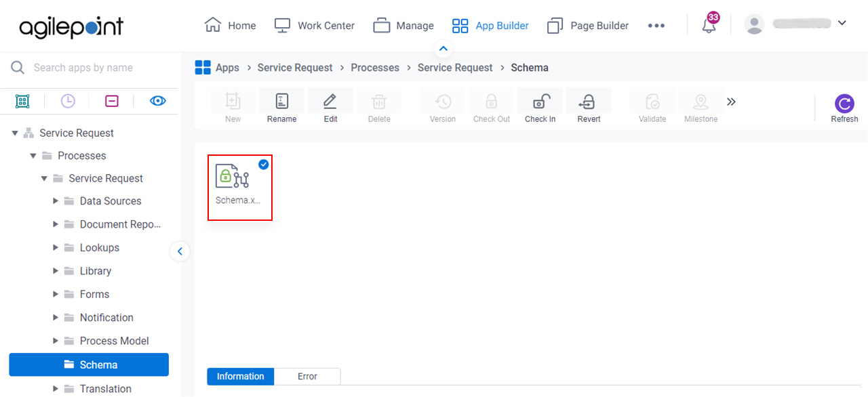The width and height of the screenshot is (868, 397).
Task: Click the user avatar icon
Action: click(x=754, y=24)
